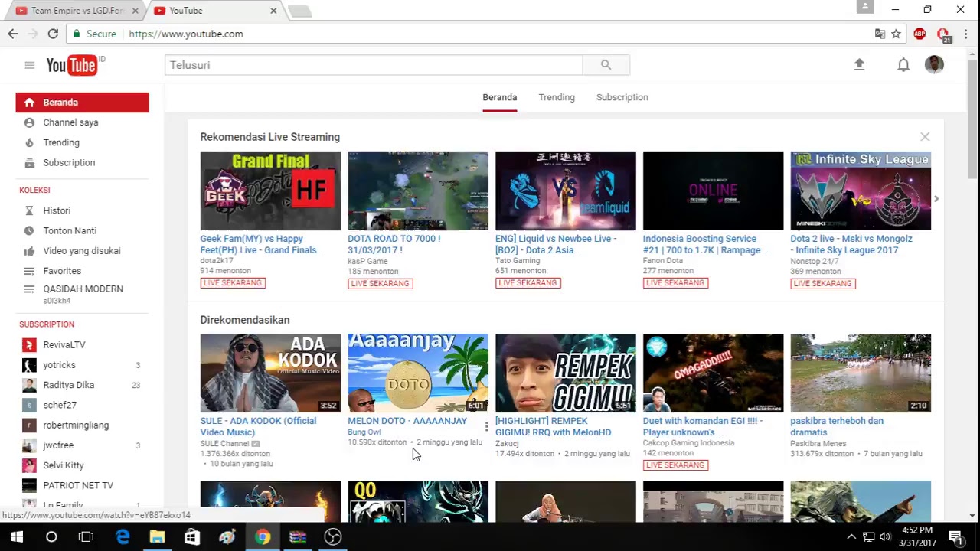The image size is (980, 551).
Task: Open paskibra terheboh dan dramatis link
Action: (x=837, y=426)
